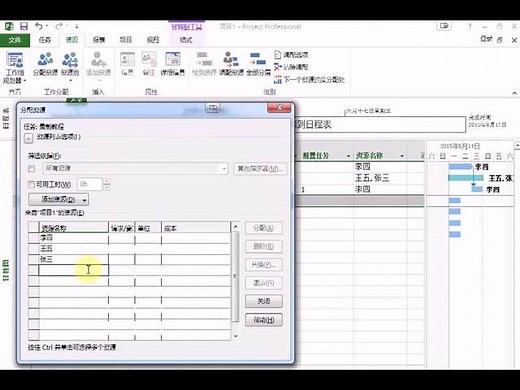Viewport: 520px width, 390px height.
Task: Click the Redo arrow icon
Action: click(x=59, y=26)
